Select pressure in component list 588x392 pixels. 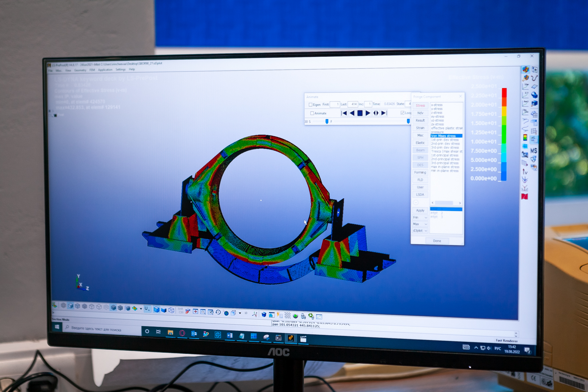point(437,132)
